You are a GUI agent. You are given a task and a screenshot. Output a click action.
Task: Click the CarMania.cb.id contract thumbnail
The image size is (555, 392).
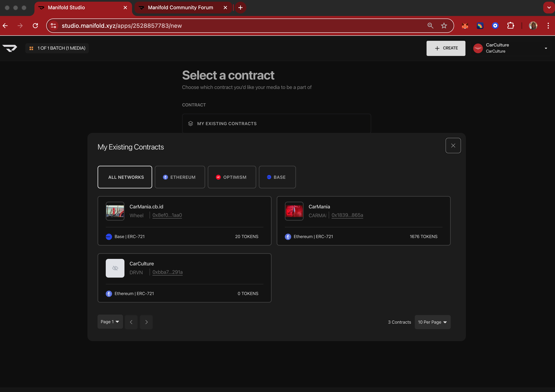click(x=115, y=211)
